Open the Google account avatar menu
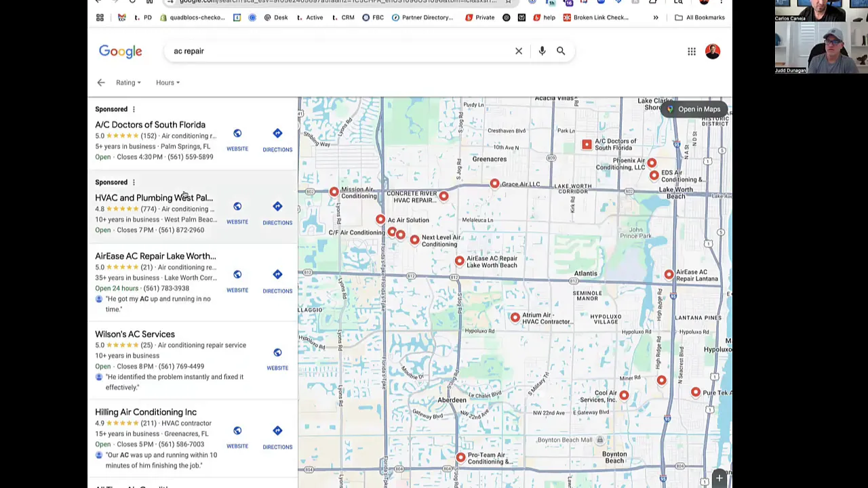 coord(713,52)
